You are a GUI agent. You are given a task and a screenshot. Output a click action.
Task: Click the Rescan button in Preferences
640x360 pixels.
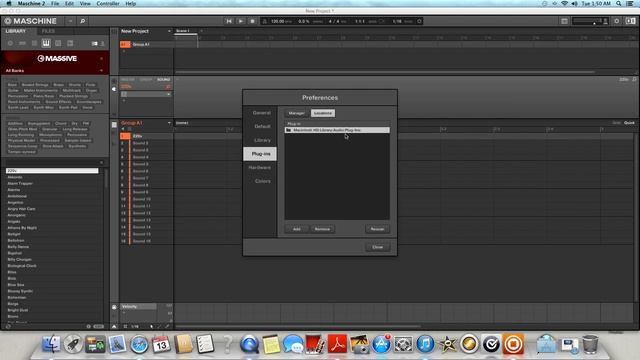click(x=377, y=229)
